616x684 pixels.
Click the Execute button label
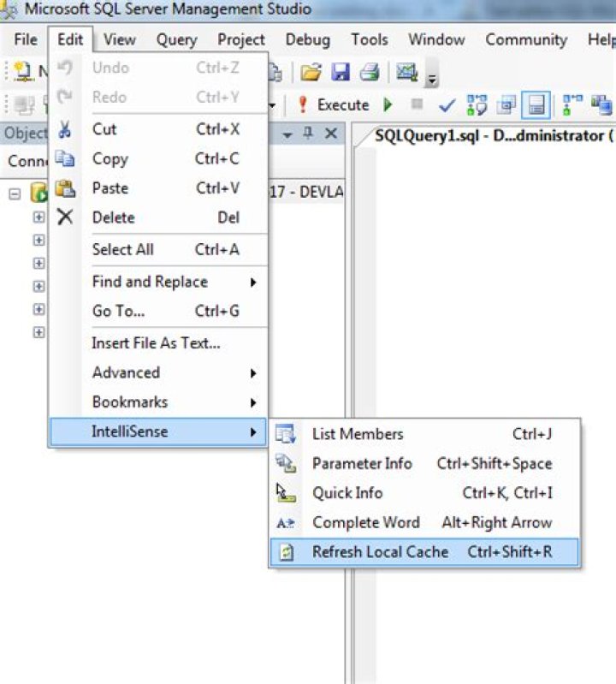tap(343, 105)
